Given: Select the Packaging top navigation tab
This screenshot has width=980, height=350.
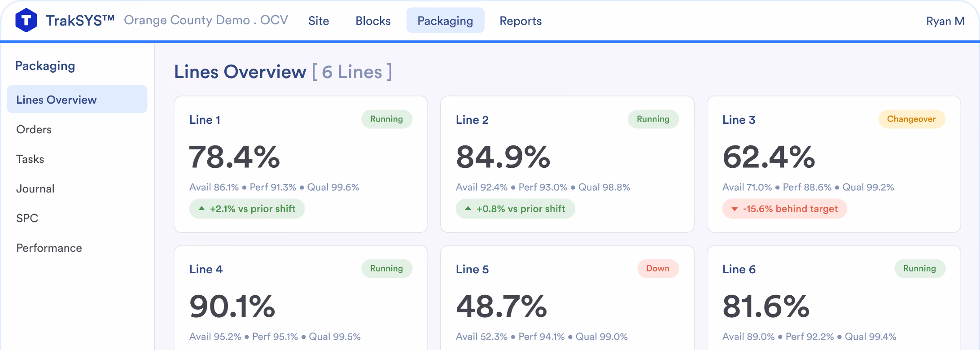Looking at the screenshot, I should pyautogui.click(x=445, y=21).
